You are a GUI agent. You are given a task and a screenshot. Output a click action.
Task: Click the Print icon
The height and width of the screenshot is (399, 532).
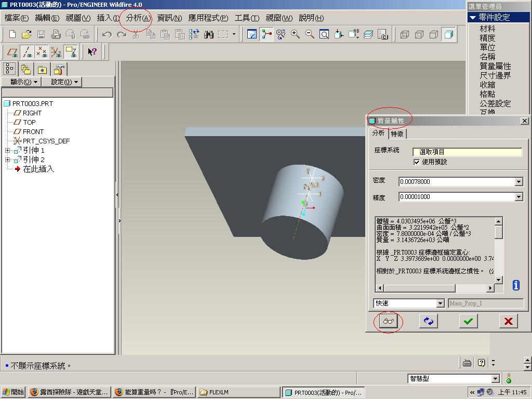pos(56,34)
